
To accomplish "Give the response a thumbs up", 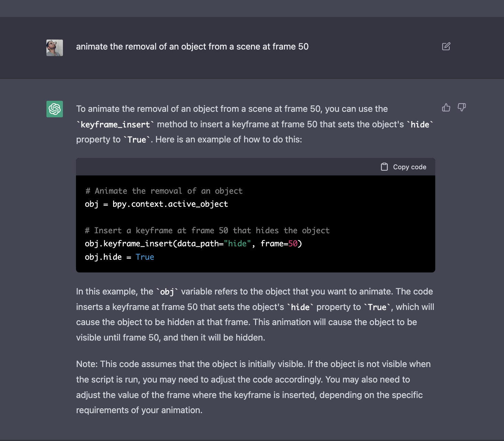I will pos(446,108).
